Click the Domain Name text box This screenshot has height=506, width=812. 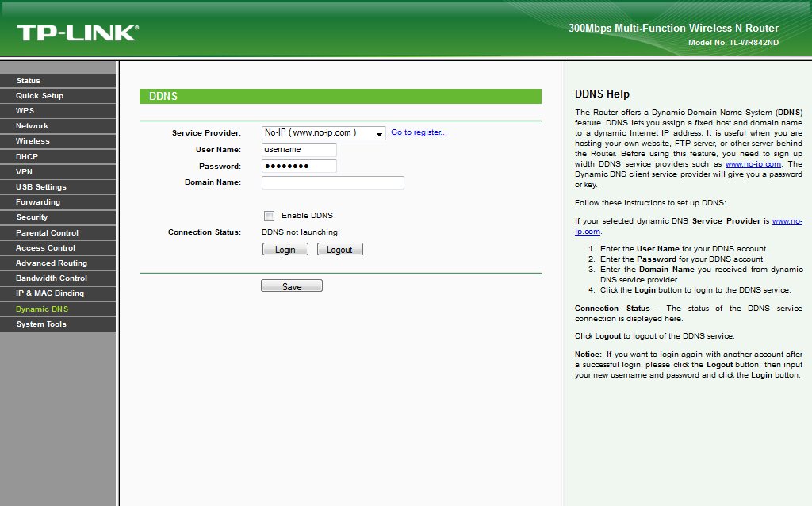pos(332,183)
